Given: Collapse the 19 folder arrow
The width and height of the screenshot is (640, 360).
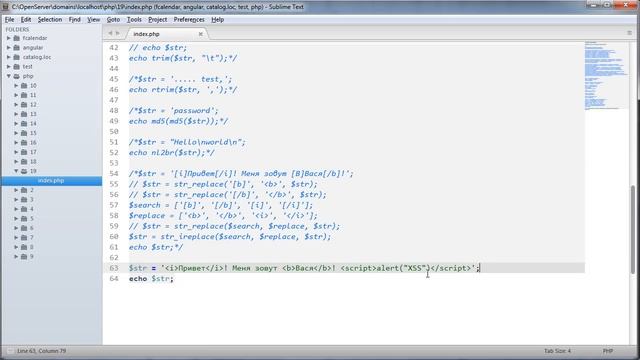Looking at the screenshot, I should [x=16, y=171].
